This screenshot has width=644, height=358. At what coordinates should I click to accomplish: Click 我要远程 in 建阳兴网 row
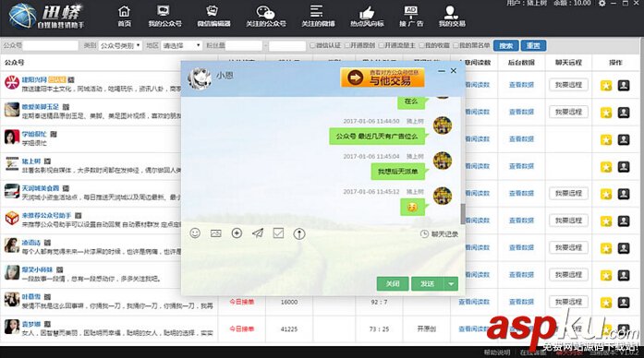(x=568, y=85)
